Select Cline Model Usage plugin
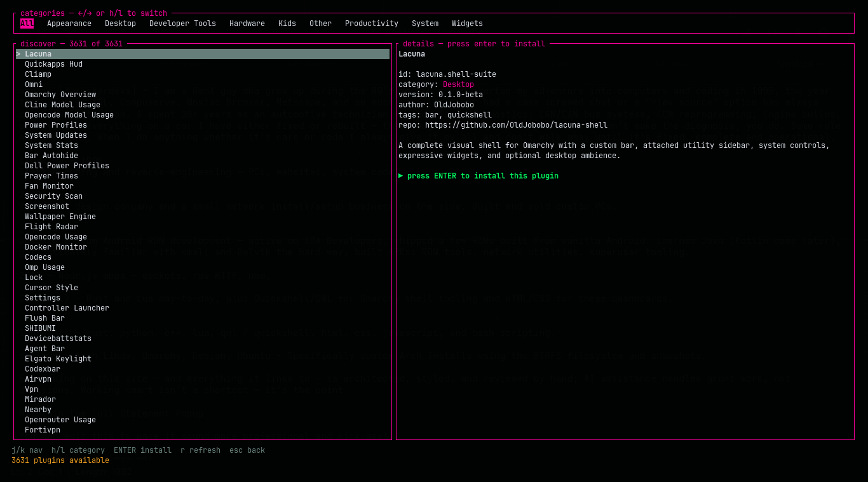 point(203,105)
